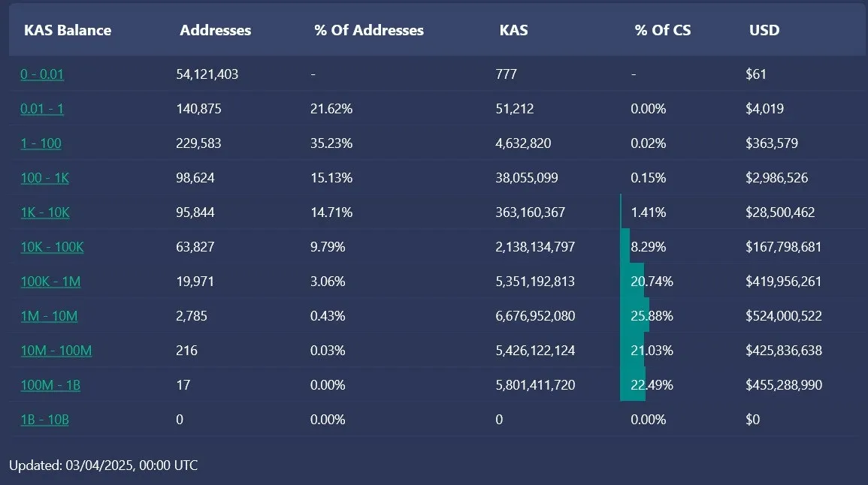Click the KAS column header
868x485 pixels.
pos(514,31)
